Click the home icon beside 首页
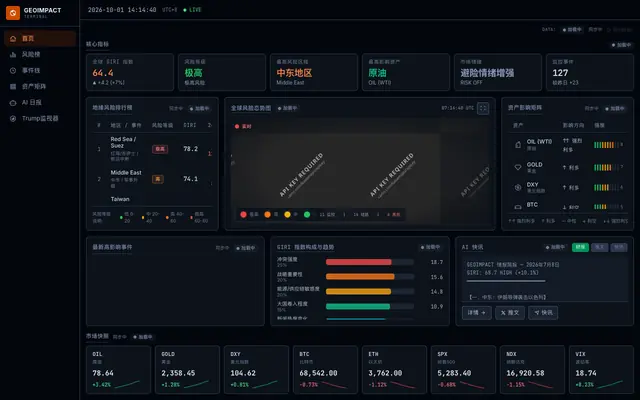640x400 pixels. pos(13,38)
